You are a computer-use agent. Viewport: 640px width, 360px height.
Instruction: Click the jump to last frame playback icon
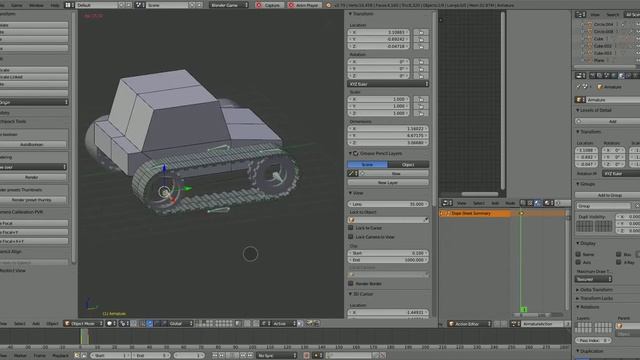point(250,356)
